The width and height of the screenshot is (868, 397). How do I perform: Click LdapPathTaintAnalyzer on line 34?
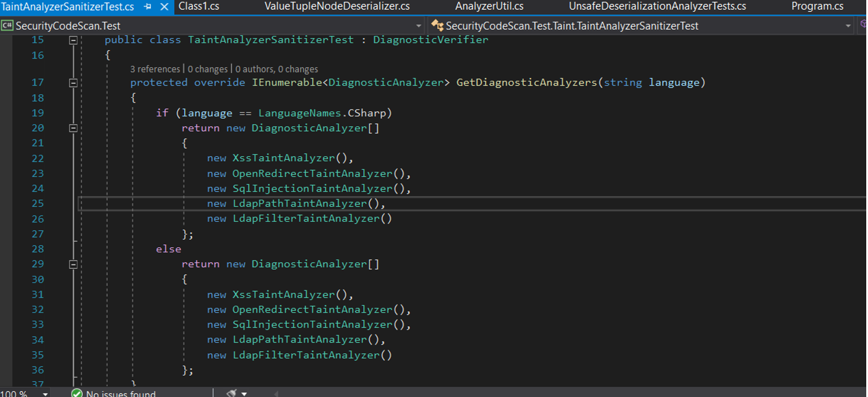click(x=299, y=340)
